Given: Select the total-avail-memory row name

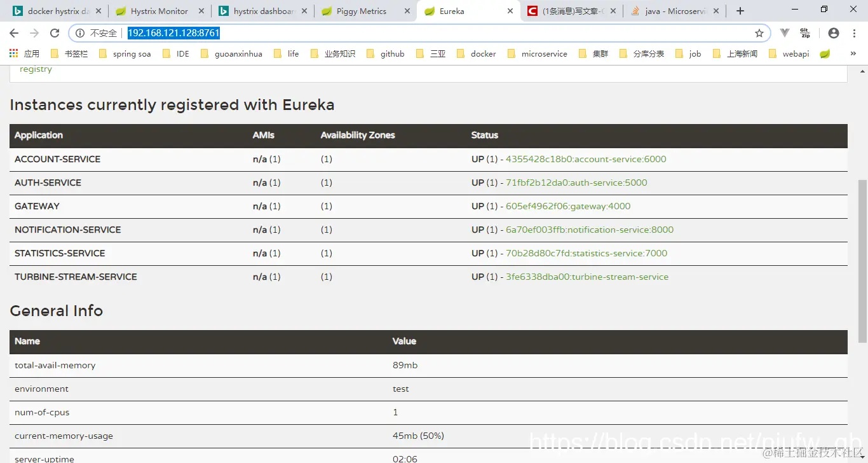Looking at the screenshot, I should [x=55, y=365].
